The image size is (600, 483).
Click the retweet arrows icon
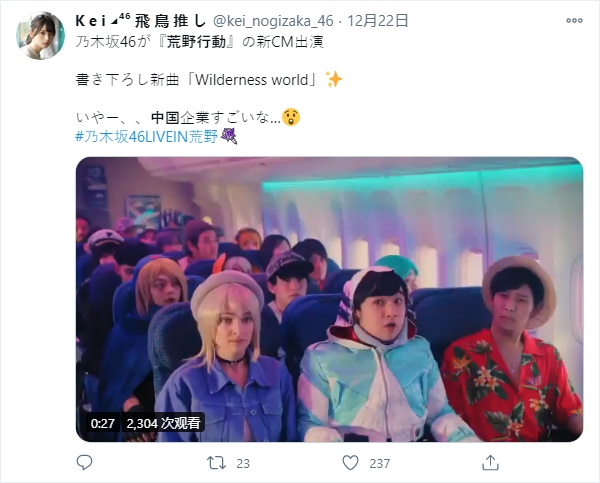216,463
